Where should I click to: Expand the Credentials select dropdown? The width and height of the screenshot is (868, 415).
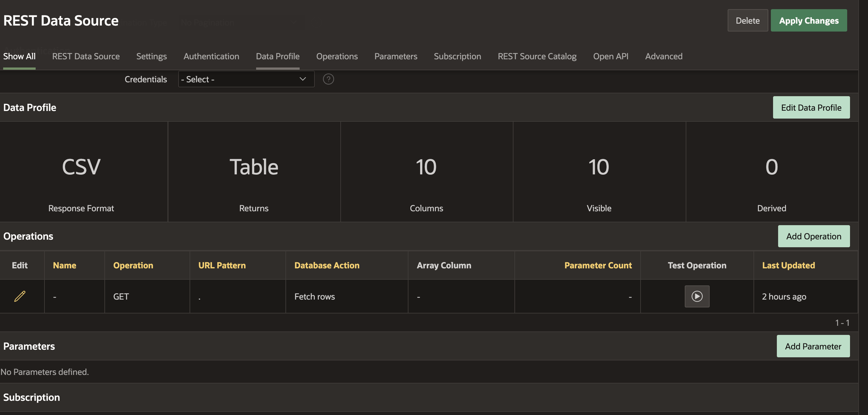[246, 79]
